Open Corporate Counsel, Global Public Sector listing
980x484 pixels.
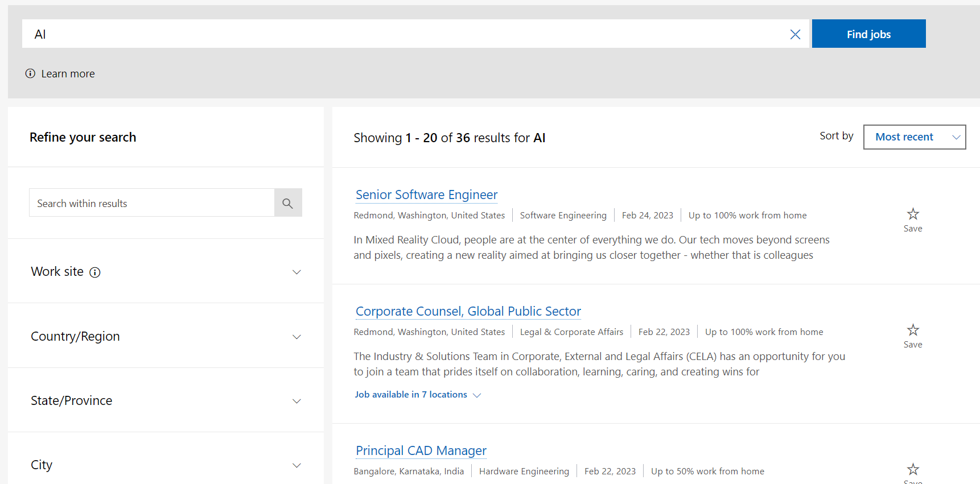(x=468, y=312)
